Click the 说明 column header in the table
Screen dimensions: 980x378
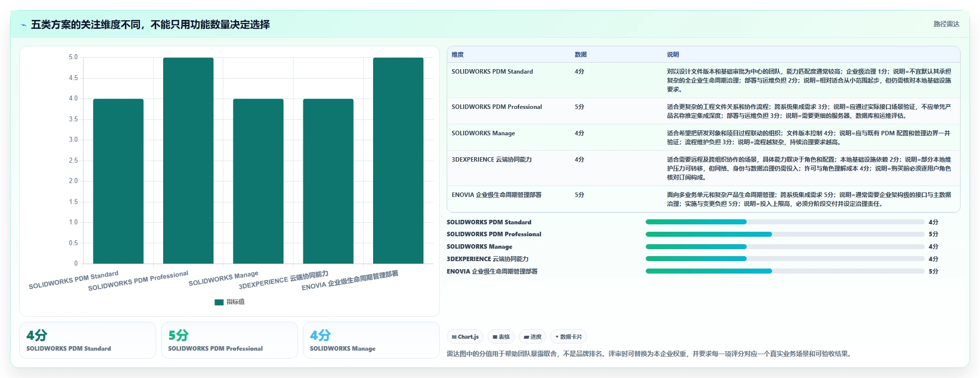click(x=673, y=55)
